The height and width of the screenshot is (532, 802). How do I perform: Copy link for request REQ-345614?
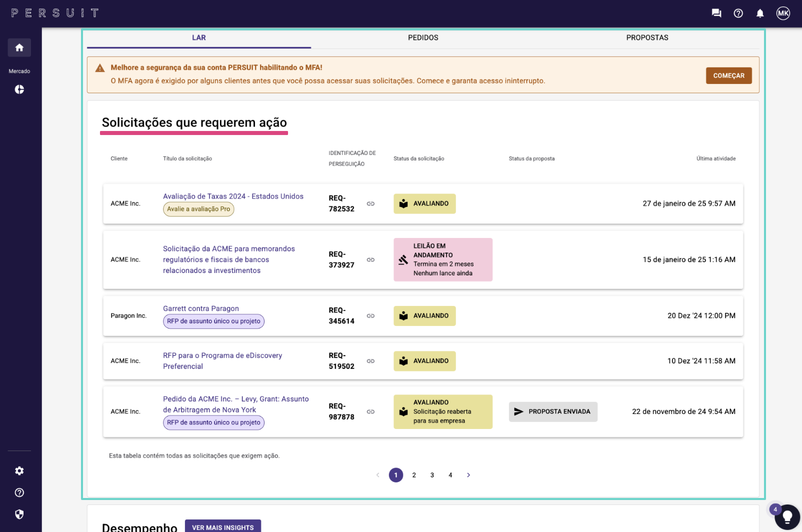370,316
